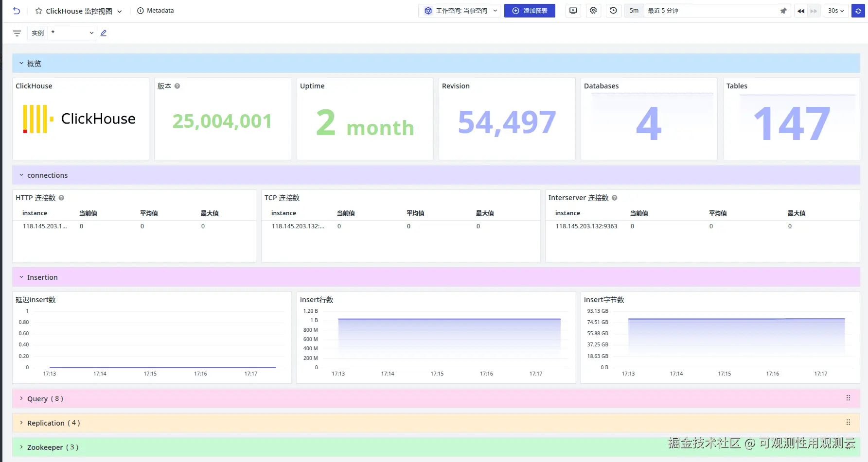The width and height of the screenshot is (868, 462).
Task: Collapse the 概览 section
Action: click(21, 64)
